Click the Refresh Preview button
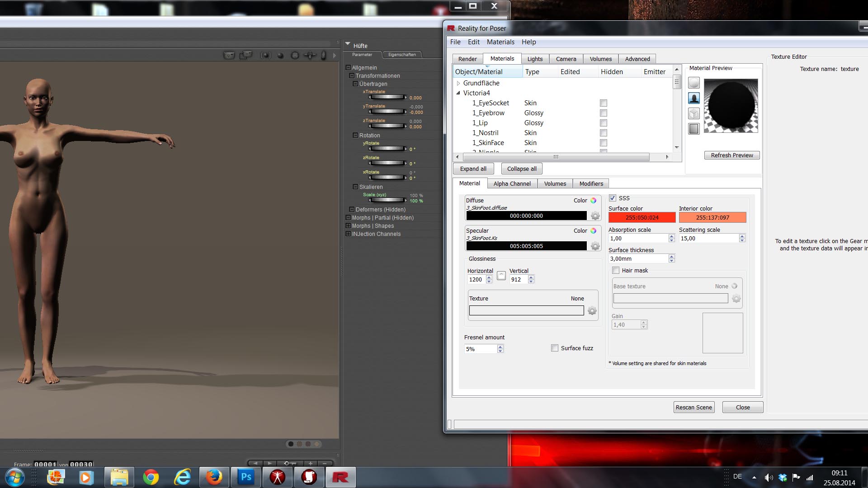This screenshot has width=868, height=488. tap(731, 155)
